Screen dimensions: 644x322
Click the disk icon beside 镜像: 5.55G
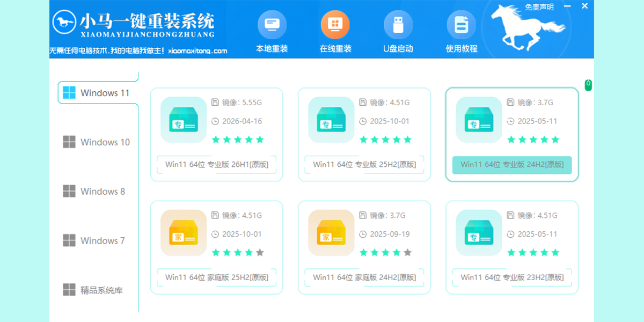tap(215, 103)
